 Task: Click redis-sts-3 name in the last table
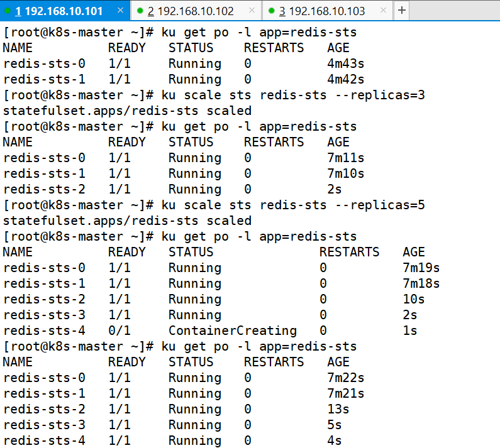coord(44,425)
